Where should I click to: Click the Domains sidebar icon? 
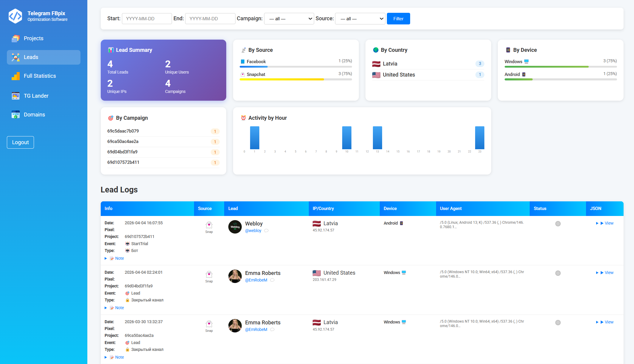15,115
